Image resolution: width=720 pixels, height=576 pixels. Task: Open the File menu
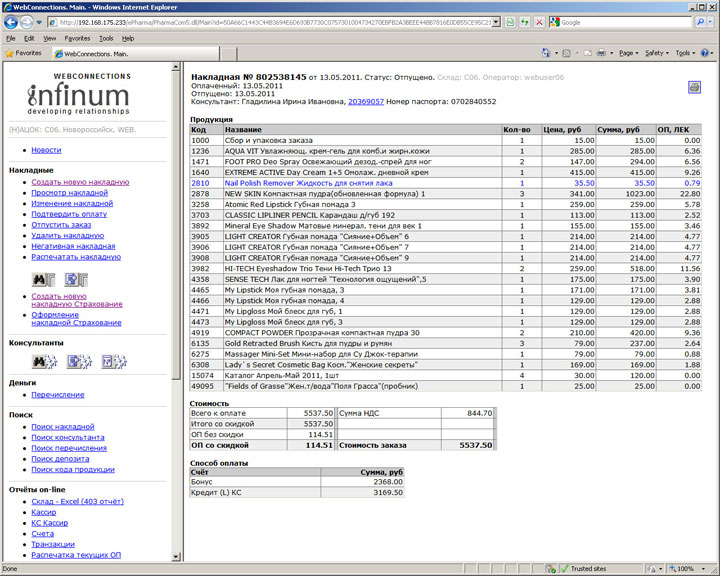11,39
